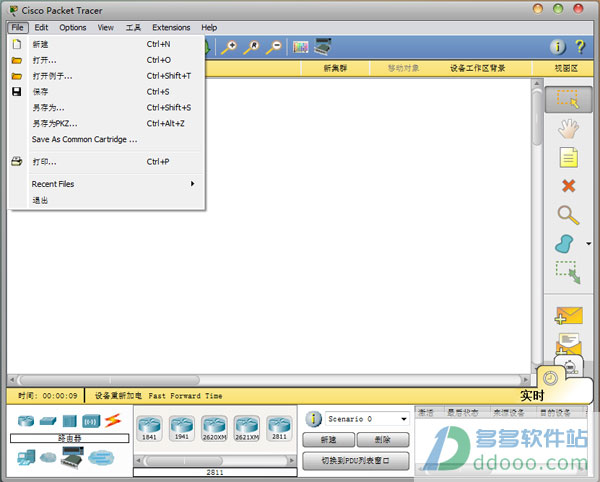This screenshot has height=482, width=600.
Task: Choose the red X Delete tool
Action: 569,186
